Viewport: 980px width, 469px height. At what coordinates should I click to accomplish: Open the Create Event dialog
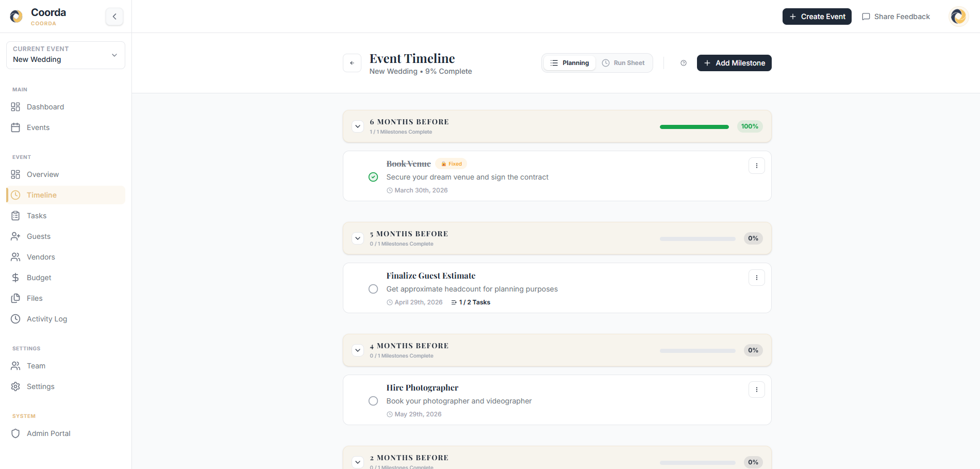817,16
